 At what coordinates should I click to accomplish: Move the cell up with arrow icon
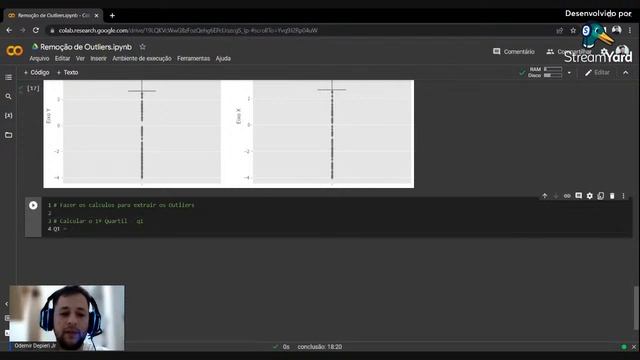pyautogui.click(x=544, y=196)
